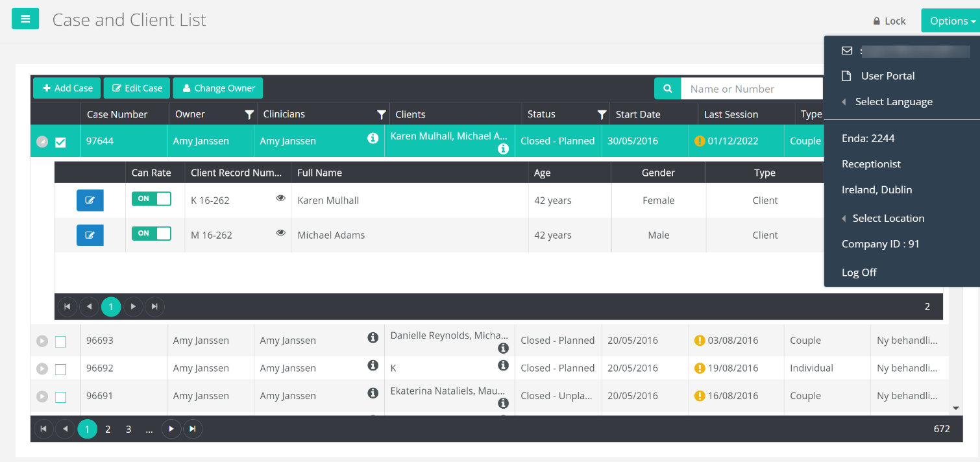Disable the Can Rate switch for Karen Mulhall
Image resolution: width=980 pixels, height=462 pixels.
[x=151, y=200]
